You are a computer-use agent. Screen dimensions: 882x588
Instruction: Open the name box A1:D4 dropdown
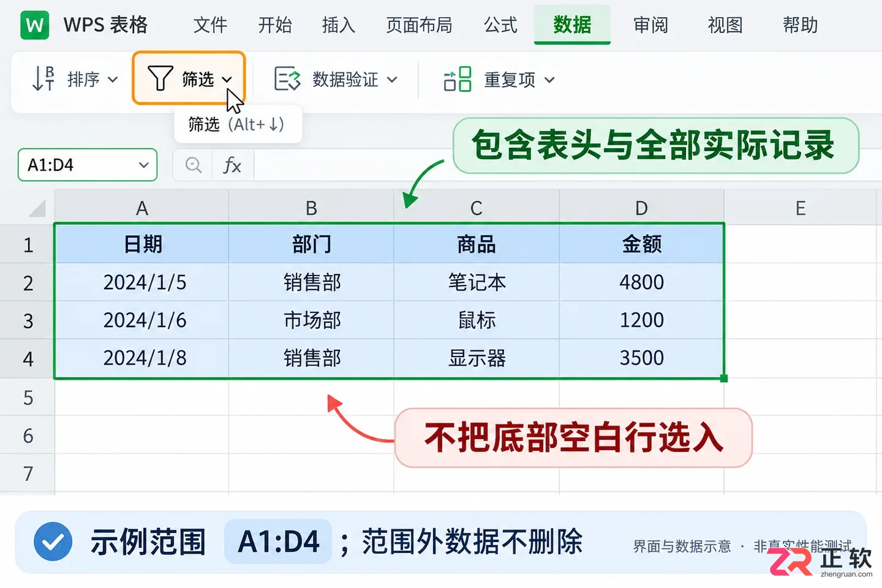(144, 165)
